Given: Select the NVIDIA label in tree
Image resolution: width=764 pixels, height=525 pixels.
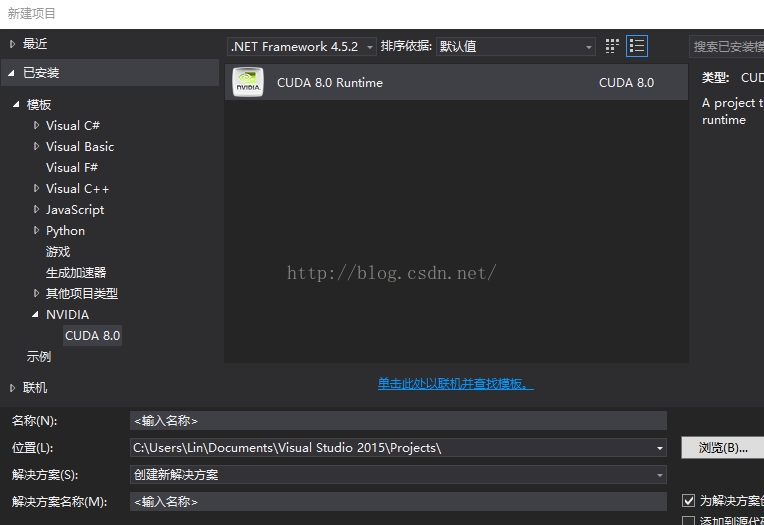Looking at the screenshot, I should click(67, 315).
